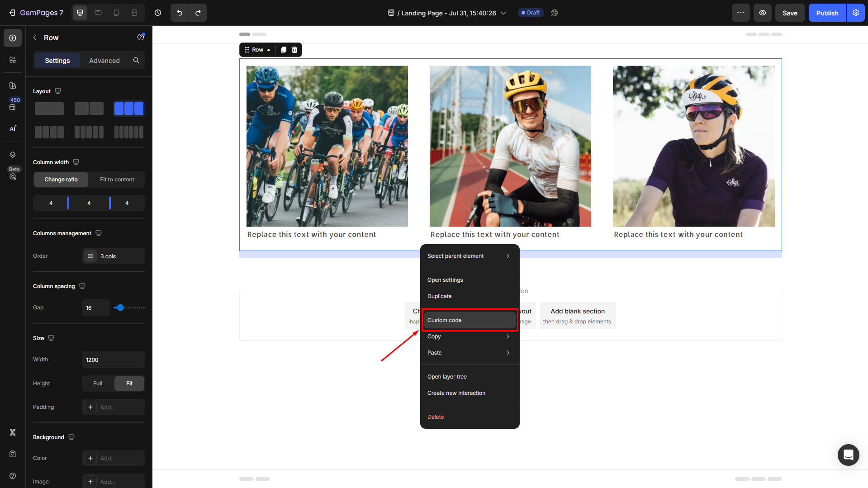
Task: Adjust the column Gap slider
Action: tap(120, 308)
